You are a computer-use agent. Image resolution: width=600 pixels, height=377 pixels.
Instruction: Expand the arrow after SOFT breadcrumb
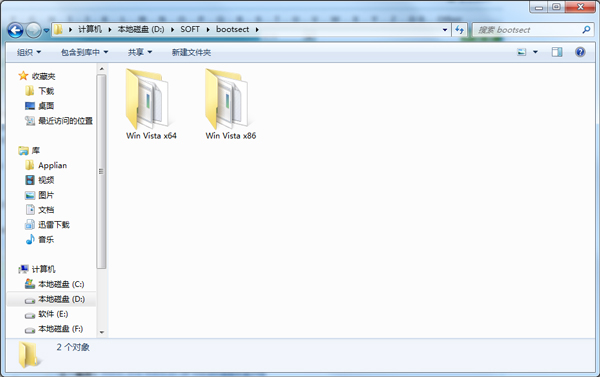pyautogui.click(x=208, y=29)
